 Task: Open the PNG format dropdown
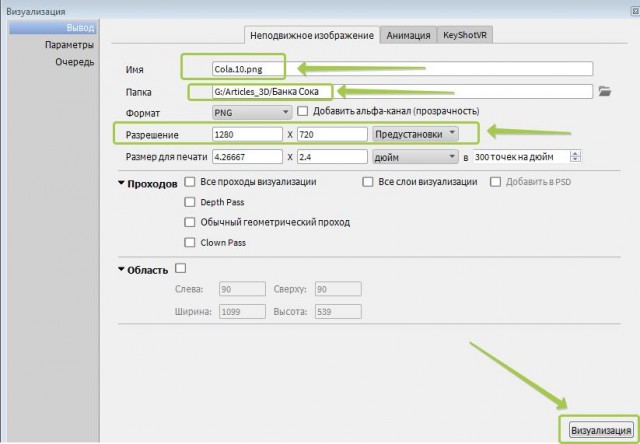click(252, 112)
